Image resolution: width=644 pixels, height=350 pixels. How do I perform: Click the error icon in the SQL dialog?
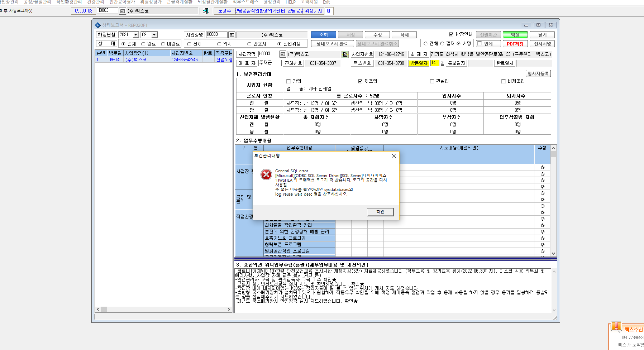(266, 174)
